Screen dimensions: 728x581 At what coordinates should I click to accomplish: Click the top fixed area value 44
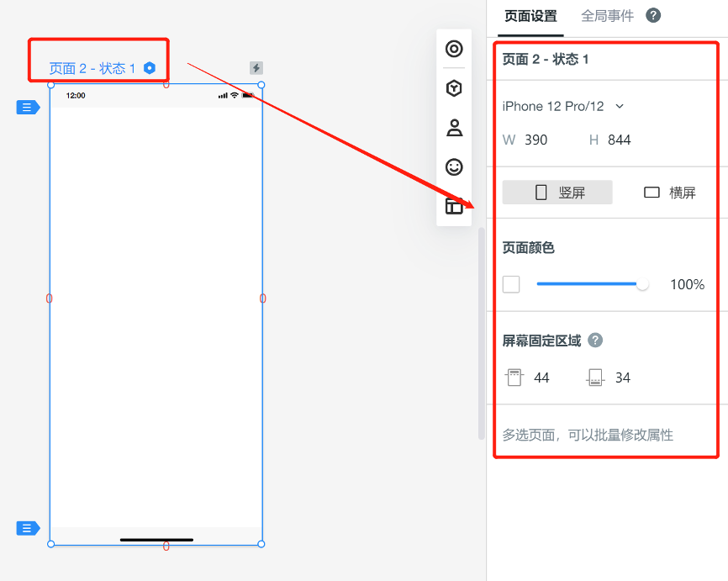(x=541, y=378)
